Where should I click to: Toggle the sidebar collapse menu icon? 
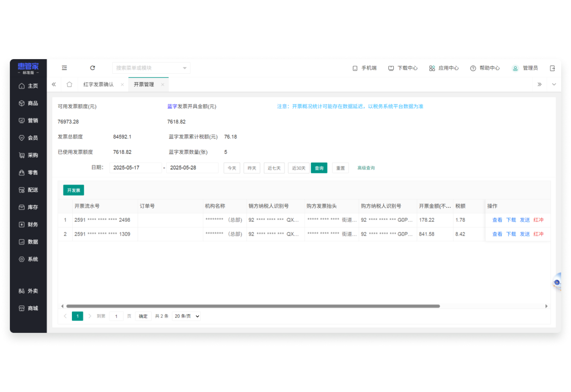64,68
